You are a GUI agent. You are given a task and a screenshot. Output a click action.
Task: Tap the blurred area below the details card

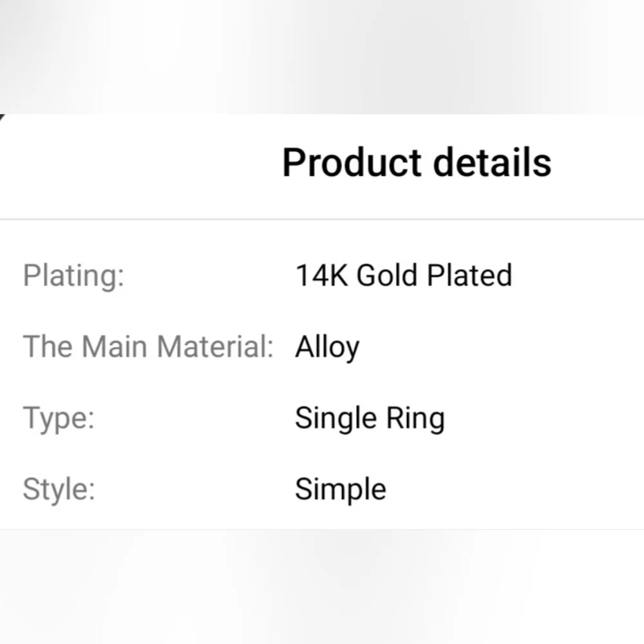[x=322, y=586]
